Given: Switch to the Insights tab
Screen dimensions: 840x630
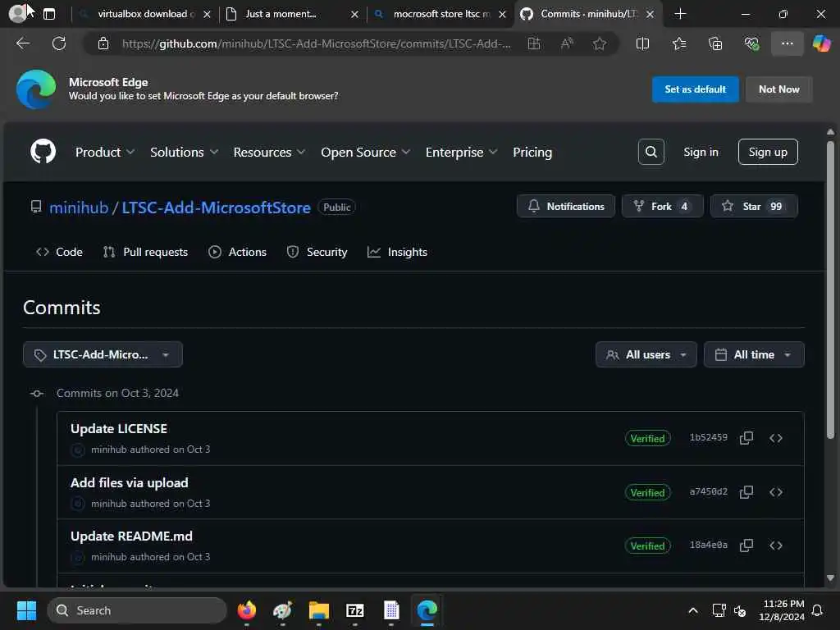Looking at the screenshot, I should point(397,252).
